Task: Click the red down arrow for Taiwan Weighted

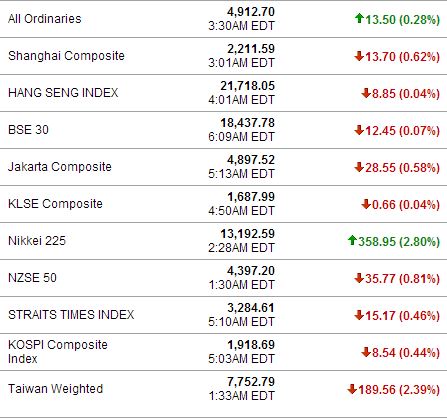Action: click(x=352, y=389)
